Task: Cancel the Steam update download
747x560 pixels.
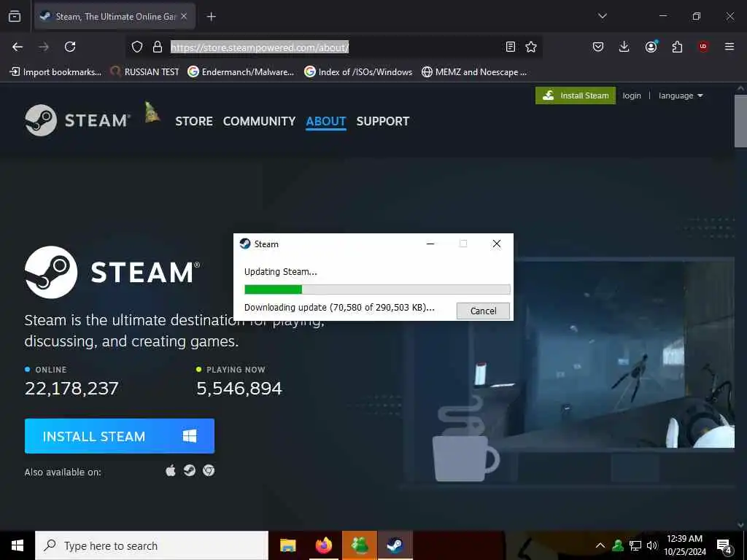Action: pos(483,311)
